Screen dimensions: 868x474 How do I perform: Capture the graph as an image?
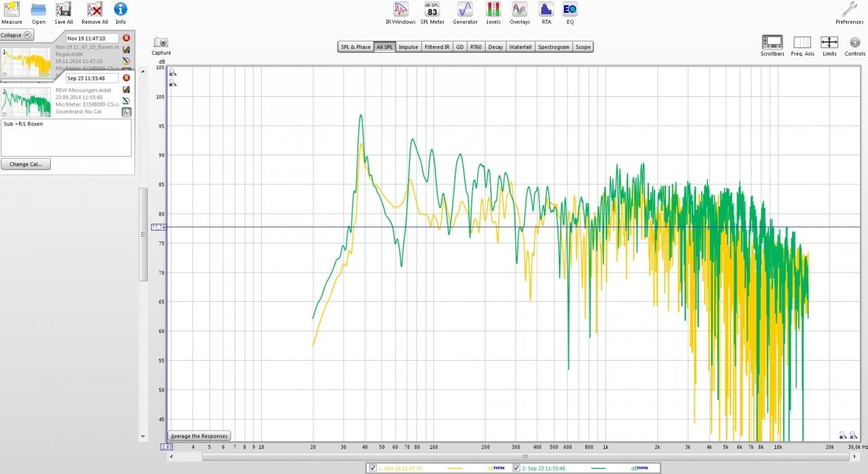tap(161, 46)
